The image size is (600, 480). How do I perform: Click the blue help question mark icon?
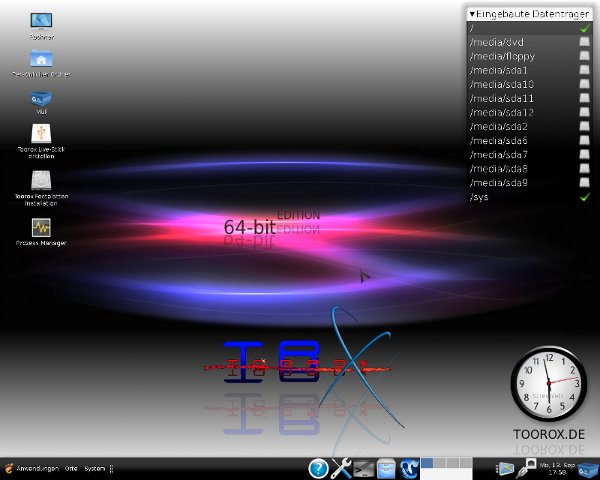tap(318, 467)
